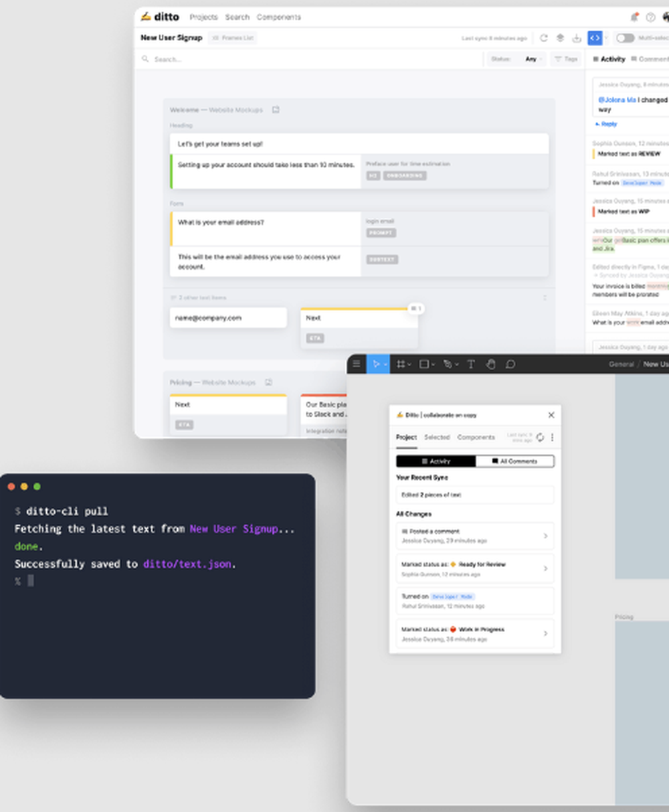Open the Status Any dropdown filter
Screen dimensions: 669x812
pos(516,59)
